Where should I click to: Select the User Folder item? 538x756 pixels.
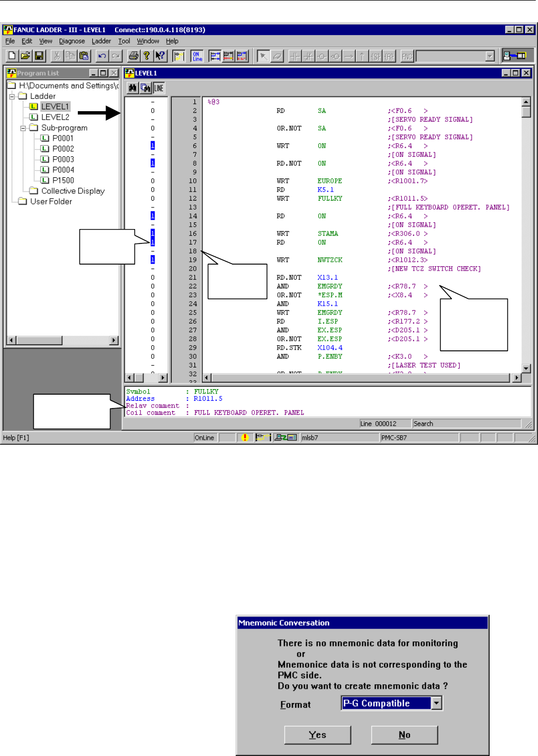[51, 202]
